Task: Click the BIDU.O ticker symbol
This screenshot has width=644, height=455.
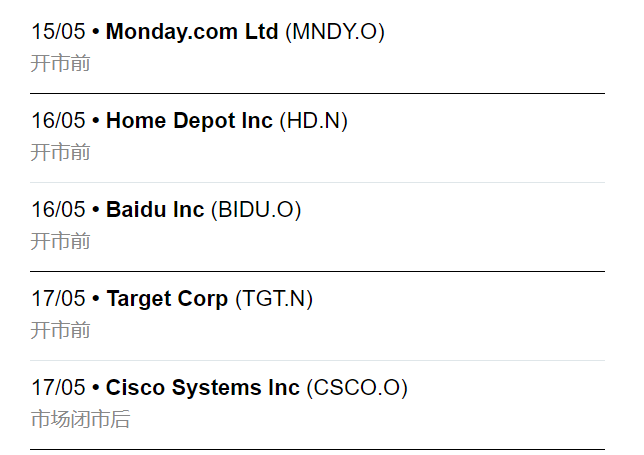Action: [256, 210]
